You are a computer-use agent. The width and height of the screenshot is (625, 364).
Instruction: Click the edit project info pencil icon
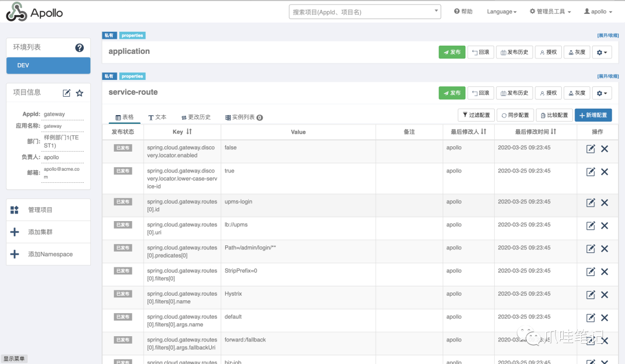(67, 93)
